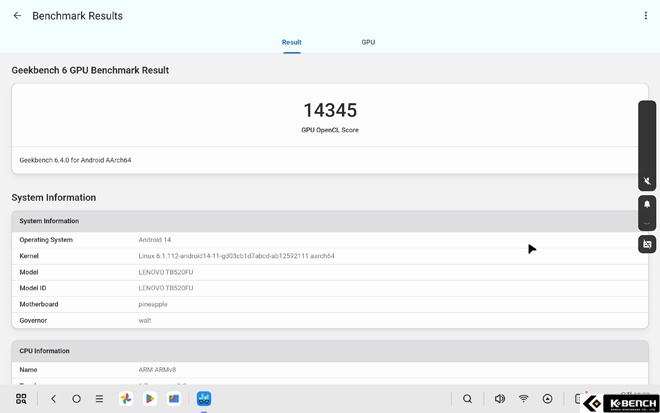The width and height of the screenshot is (660, 413).
Task: Click the walt governor value
Action: coord(145,320)
